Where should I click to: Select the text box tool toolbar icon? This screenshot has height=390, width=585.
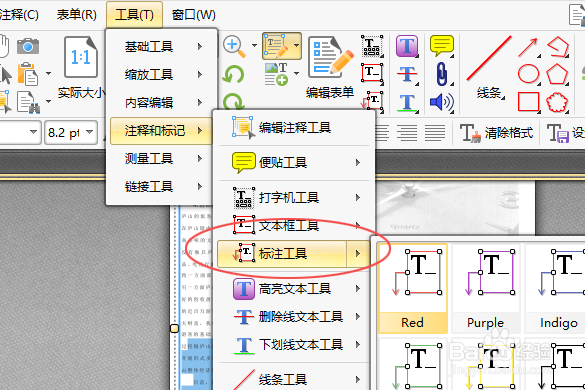(372, 73)
